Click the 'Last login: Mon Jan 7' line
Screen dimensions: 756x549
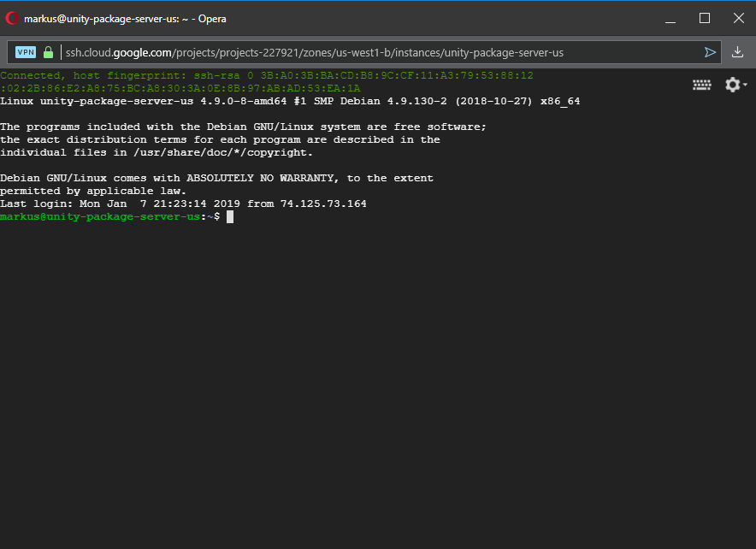coord(183,204)
